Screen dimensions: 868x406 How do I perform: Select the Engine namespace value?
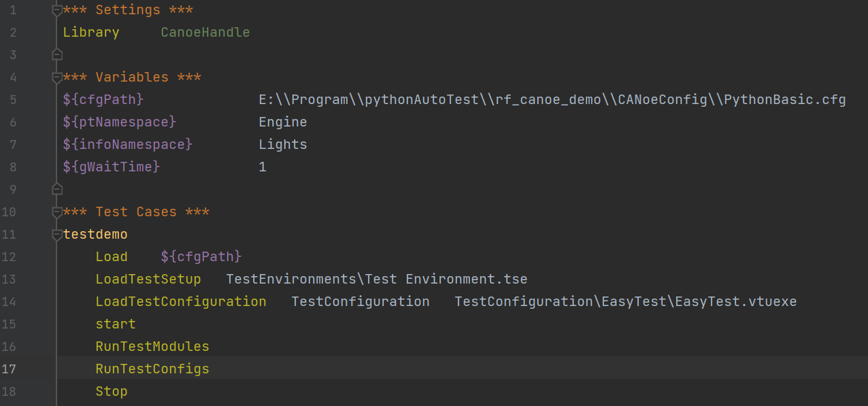point(283,122)
